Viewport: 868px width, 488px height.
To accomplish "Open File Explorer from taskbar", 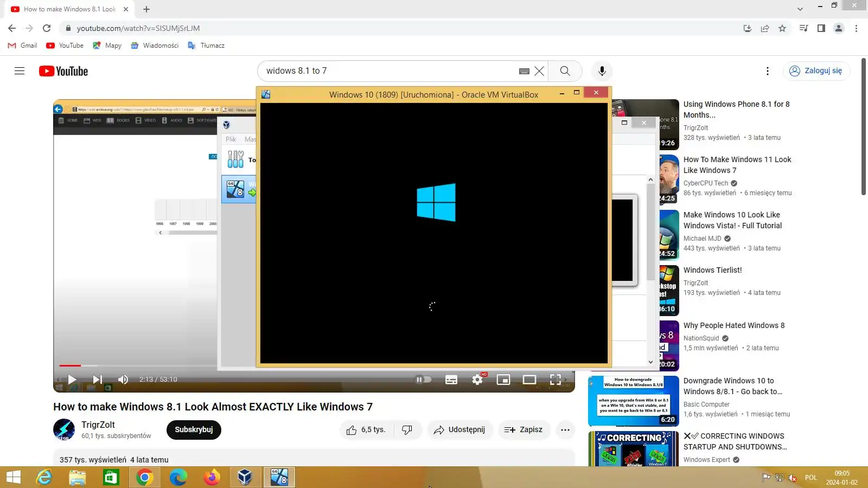I will pos(78,478).
